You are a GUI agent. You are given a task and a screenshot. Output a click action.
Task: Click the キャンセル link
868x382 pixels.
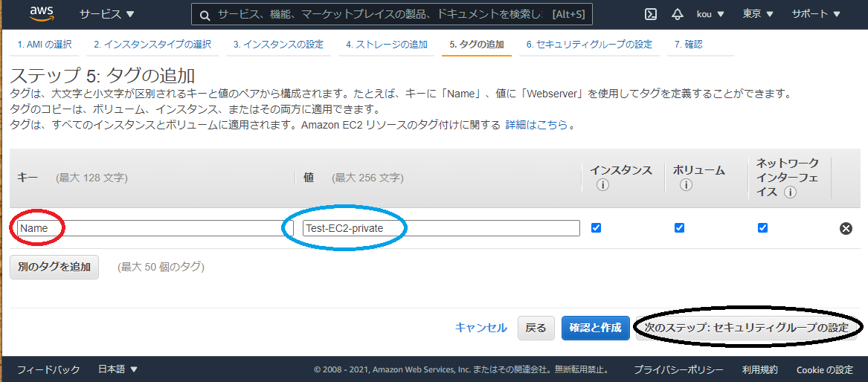(481, 328)
